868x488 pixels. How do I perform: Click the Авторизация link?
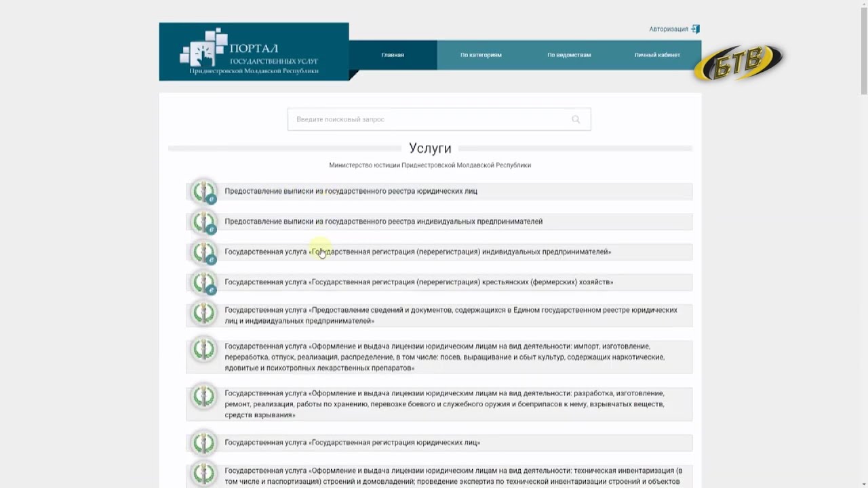(668, 29)
